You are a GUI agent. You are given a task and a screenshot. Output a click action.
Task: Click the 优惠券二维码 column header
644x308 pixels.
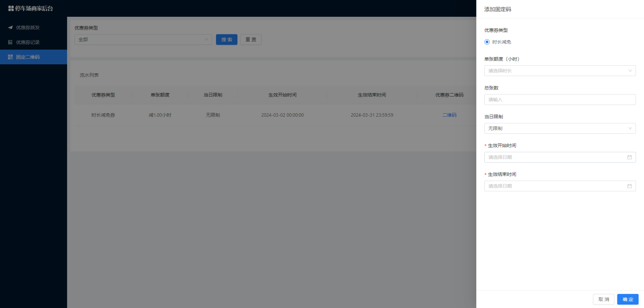click(450, 95)
